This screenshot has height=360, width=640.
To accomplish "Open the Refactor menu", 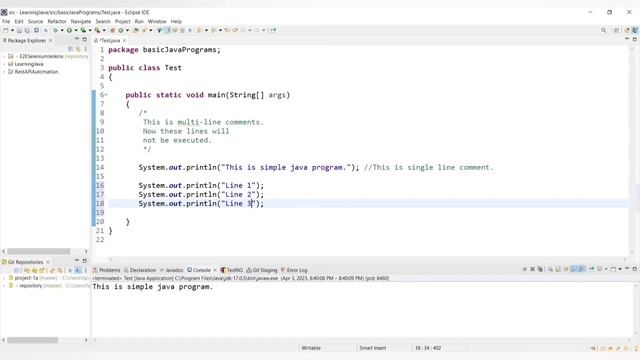I will (x=57, y=21).
